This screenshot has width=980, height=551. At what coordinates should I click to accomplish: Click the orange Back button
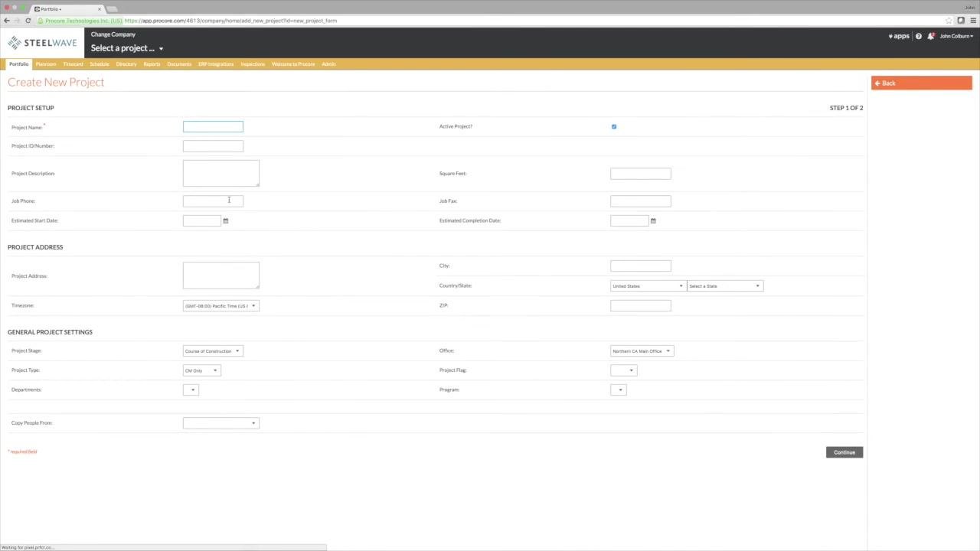[921, 83]
